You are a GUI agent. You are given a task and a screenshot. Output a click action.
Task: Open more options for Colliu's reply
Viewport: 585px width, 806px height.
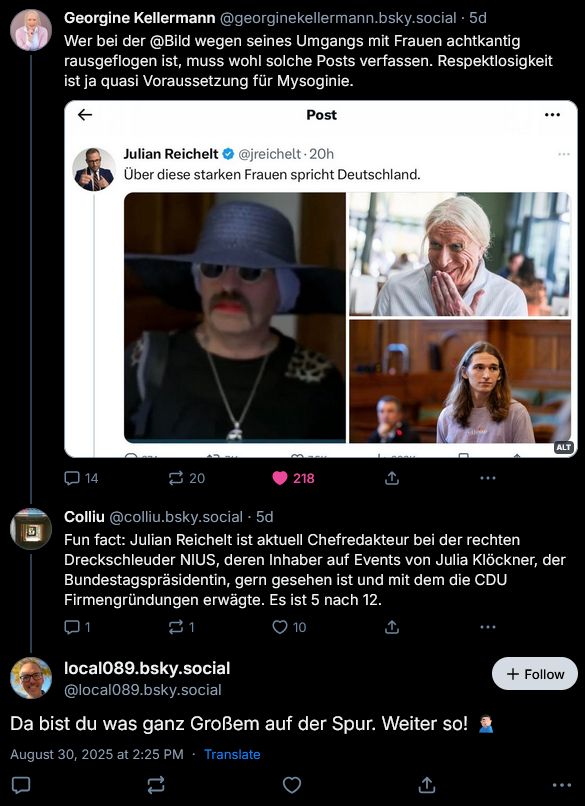click(x=488, y=626)
